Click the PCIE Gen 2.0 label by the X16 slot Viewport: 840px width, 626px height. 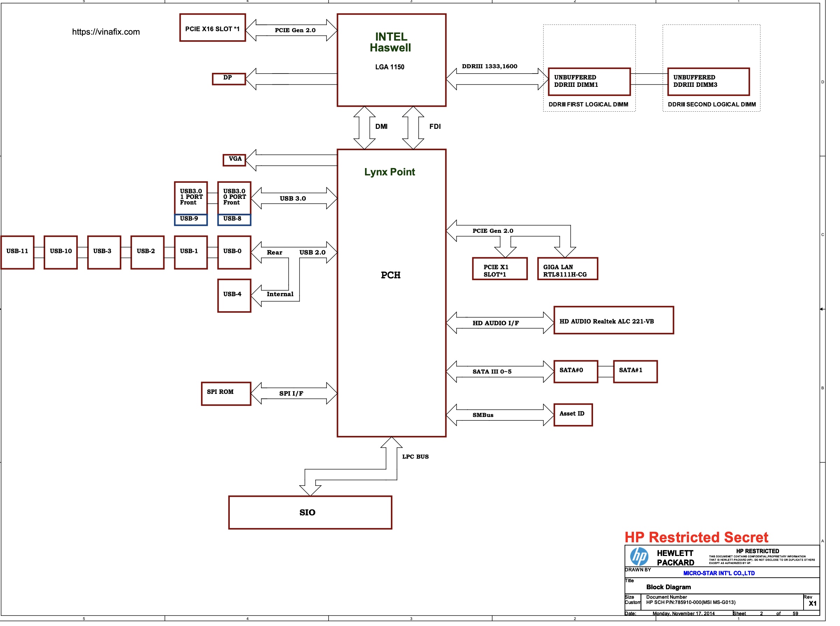295,30
